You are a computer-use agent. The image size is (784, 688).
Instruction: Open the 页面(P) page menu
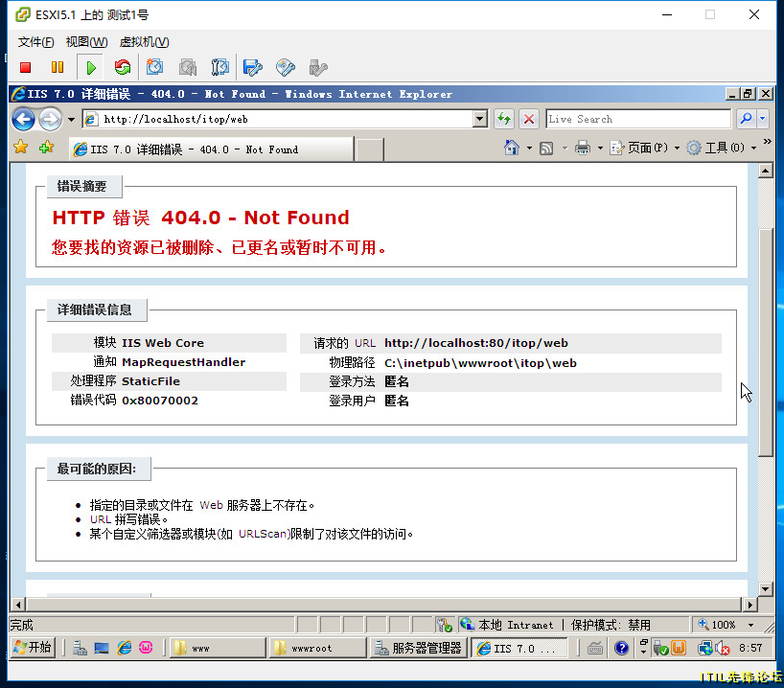tap(645, 148)
